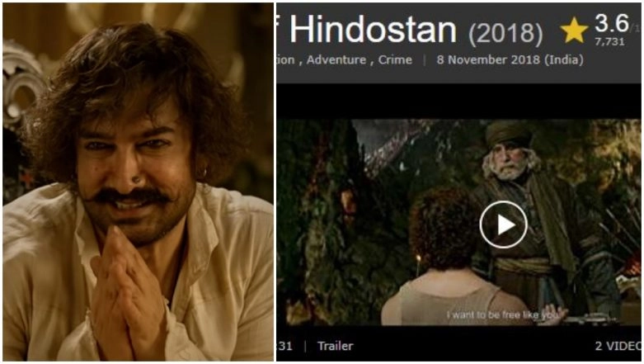The width and height of the screenshot is (644, 364).
Task: Click the black letterbox bar above the trailer
Action: point(458,102)
